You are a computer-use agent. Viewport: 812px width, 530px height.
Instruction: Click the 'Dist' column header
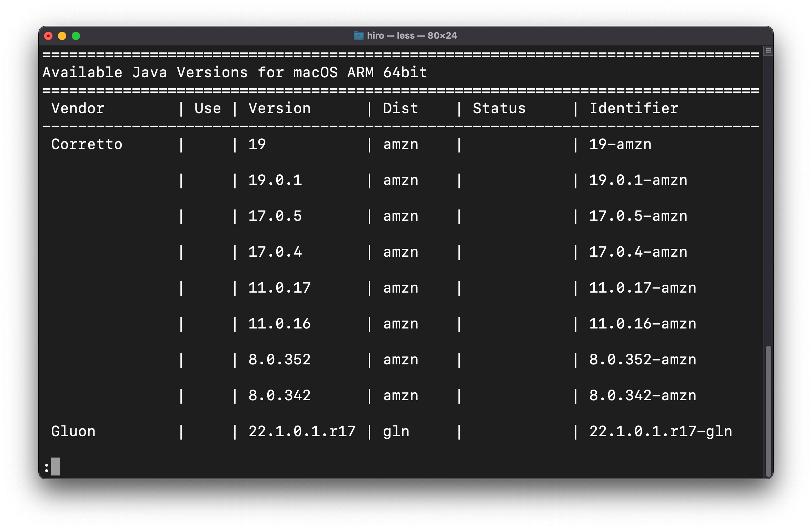pos(400,108)
